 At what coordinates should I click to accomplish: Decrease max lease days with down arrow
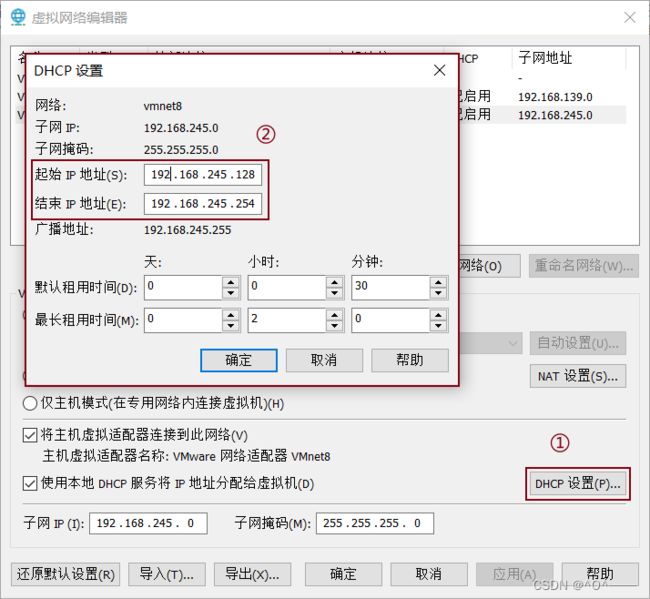point(230,326)
